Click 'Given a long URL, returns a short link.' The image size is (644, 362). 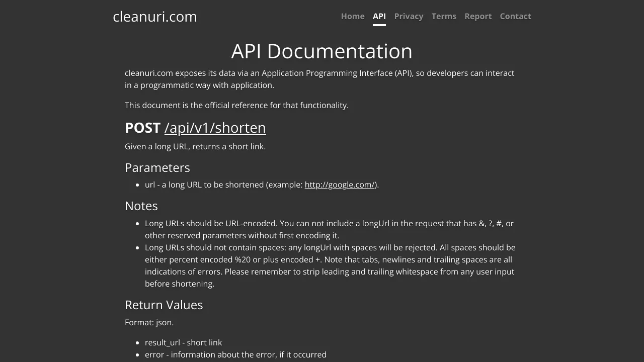[x=195, y=146]
